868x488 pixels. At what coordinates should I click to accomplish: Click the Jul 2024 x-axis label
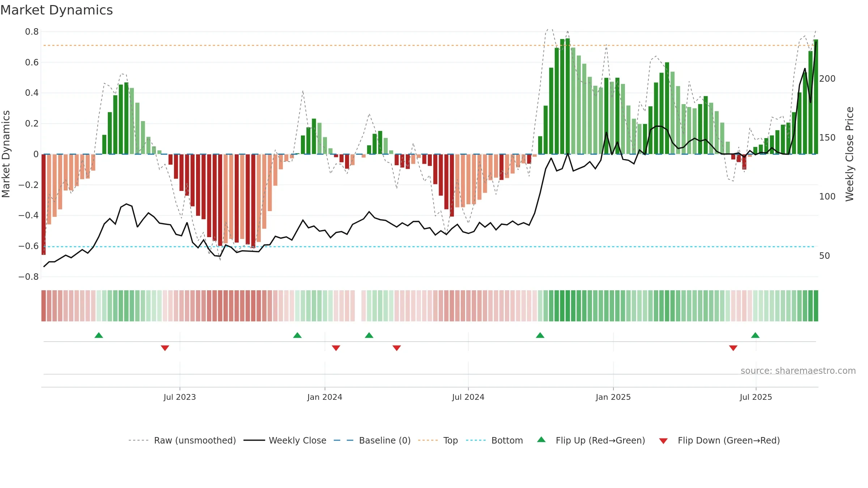[468, 397]
